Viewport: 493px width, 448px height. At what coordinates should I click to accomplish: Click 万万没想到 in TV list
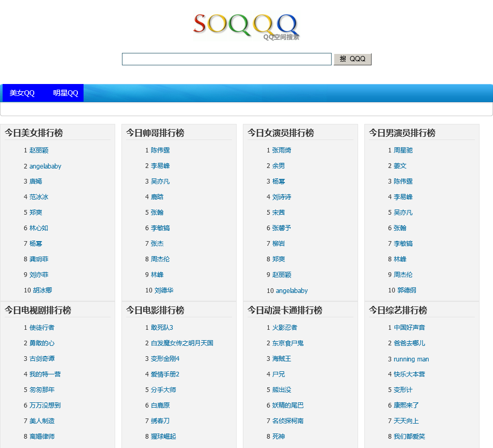click(45, 405)
